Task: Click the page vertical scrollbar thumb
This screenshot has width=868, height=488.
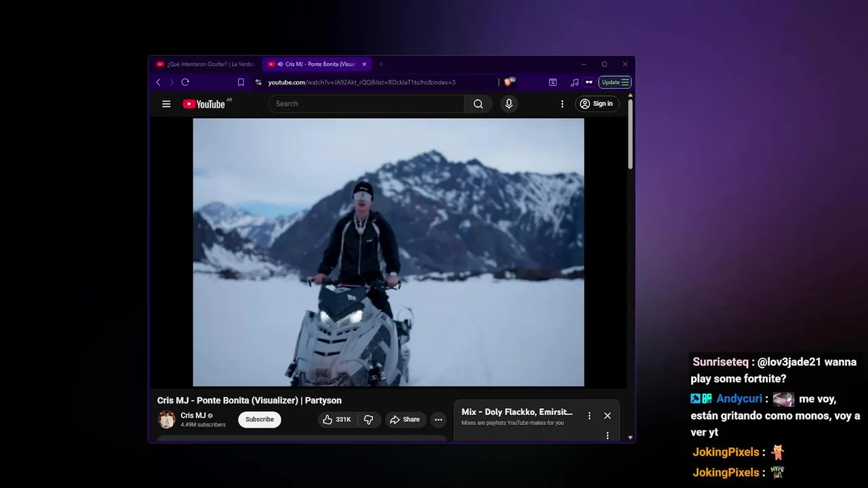Action: 630,134
